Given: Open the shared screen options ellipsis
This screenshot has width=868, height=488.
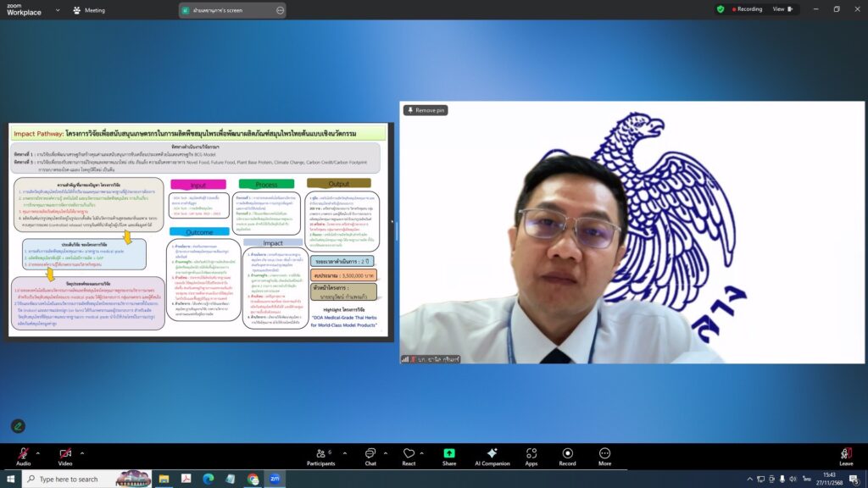Looking at the screenshot, I should click(x=281, y=10).
